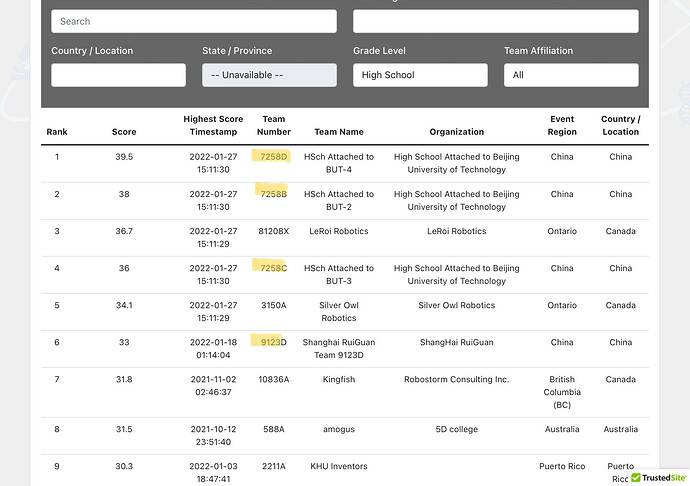
Task: Select team number 7258B
Action: tap(274, 194)
